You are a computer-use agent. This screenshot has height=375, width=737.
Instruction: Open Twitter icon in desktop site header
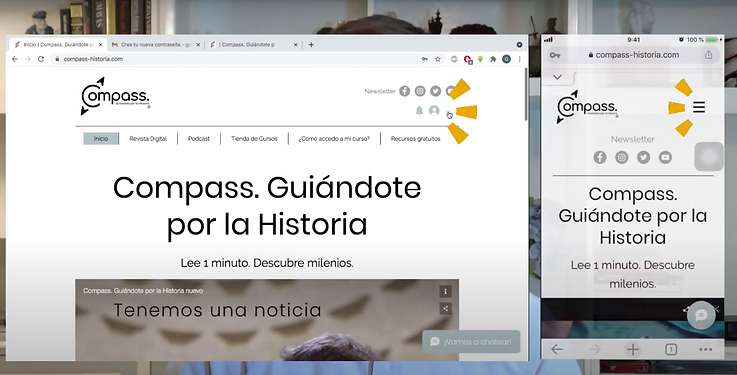click(x=436, y=91)
